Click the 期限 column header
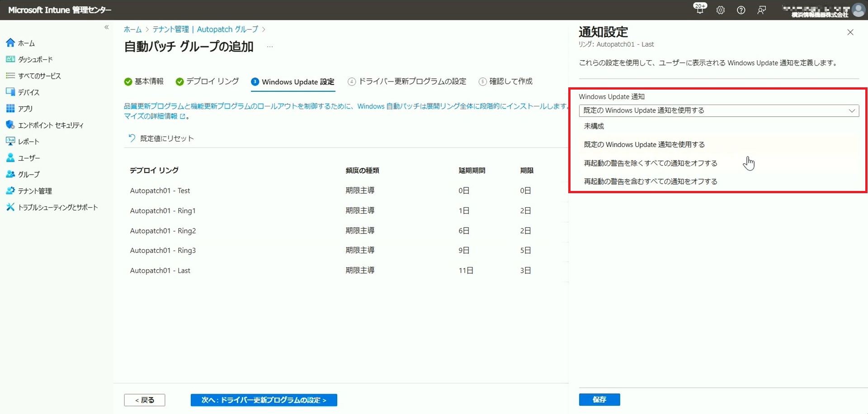The height and width of the screenshot is (414, 868). pos(527,171)
